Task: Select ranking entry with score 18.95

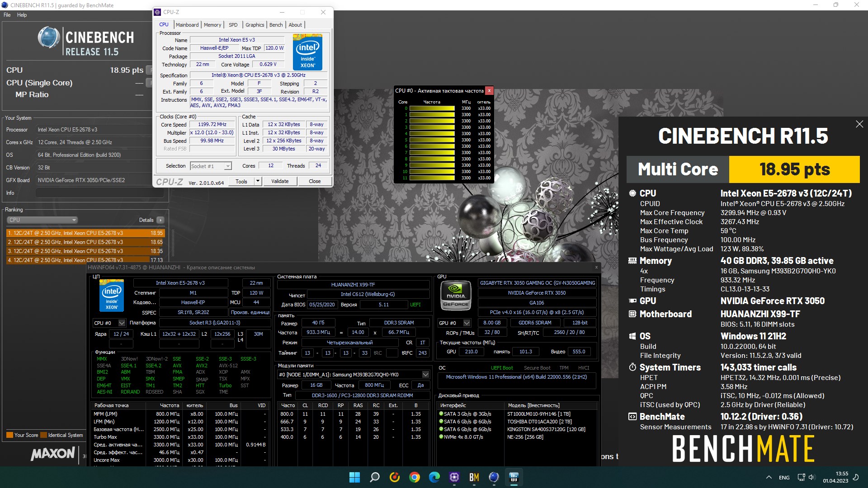Action: (x=85, y=233)
